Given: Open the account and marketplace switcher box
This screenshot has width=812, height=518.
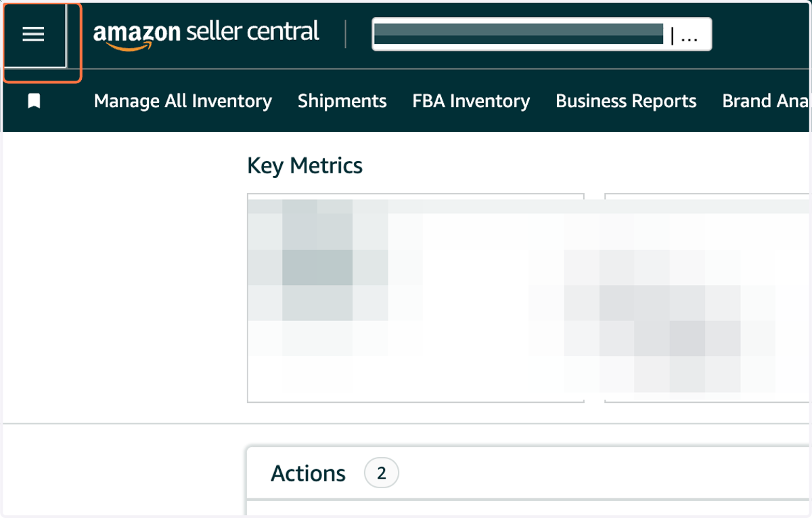Looking at the screenshot, I should coord(541,34).
